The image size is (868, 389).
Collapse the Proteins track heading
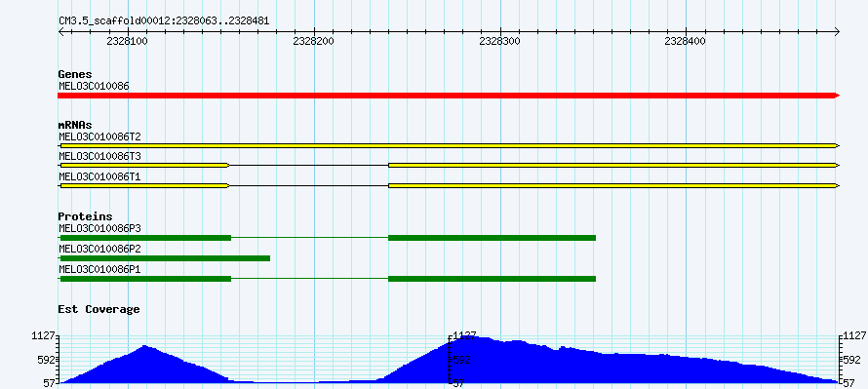(x=85, y=216)
